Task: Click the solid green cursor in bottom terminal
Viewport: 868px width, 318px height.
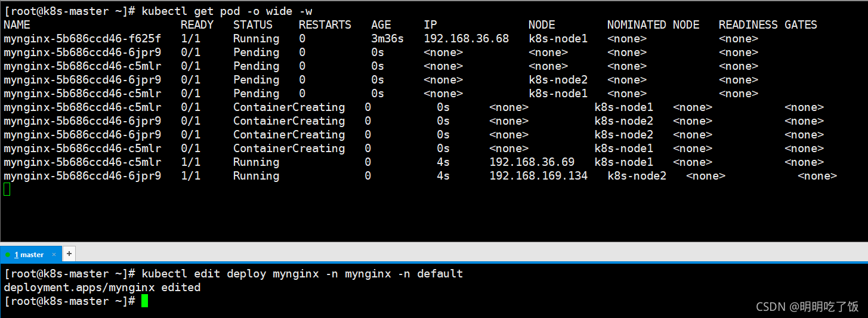Action: click(144, 301)
